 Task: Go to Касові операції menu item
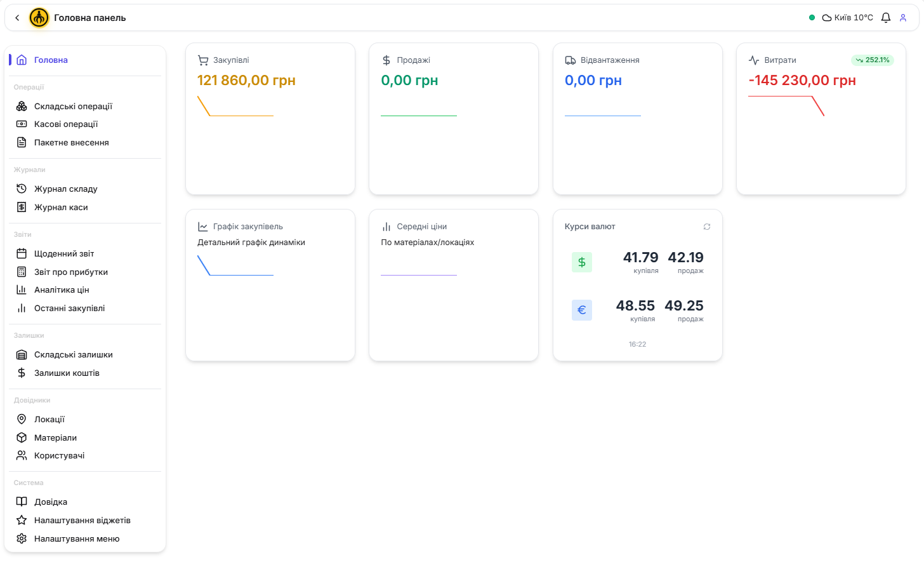point(66,124)
